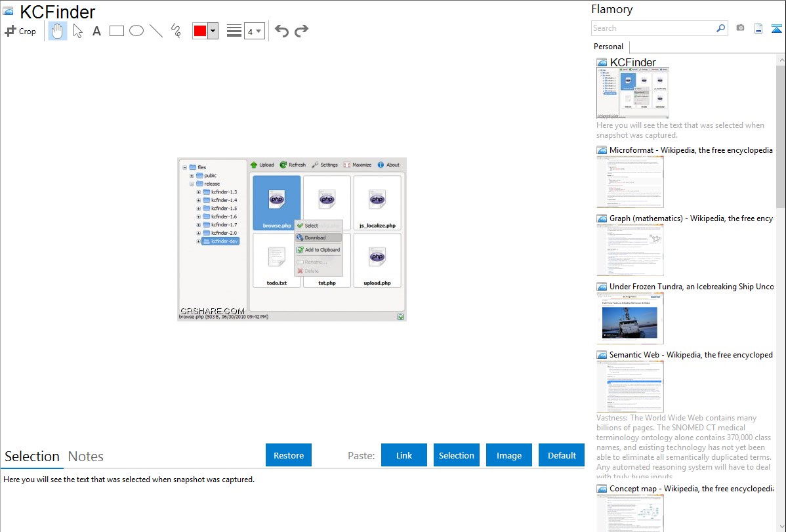
Task: Choose the freehand scribble tool
Action: [x=176, y=31]
